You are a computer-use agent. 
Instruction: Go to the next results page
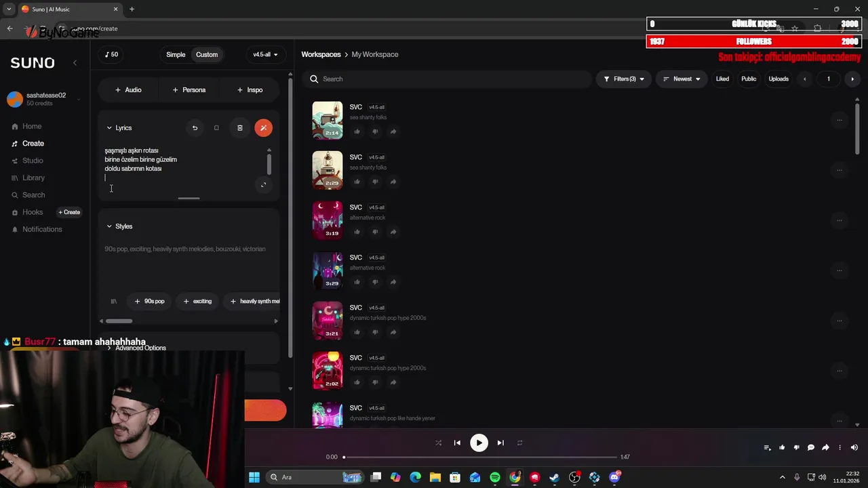coord(852,79)
